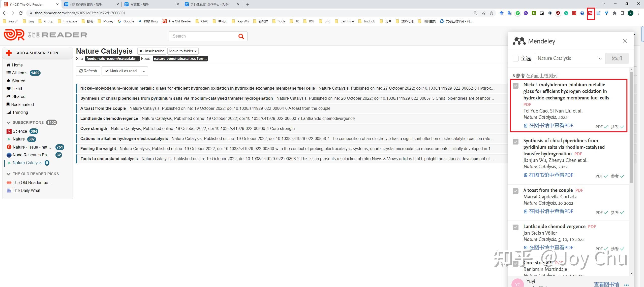Click 在图书馆中查看PDF under Synthesis of chiral piperidines
Viewport: 644px width, 287px height.
pos(551,175)
